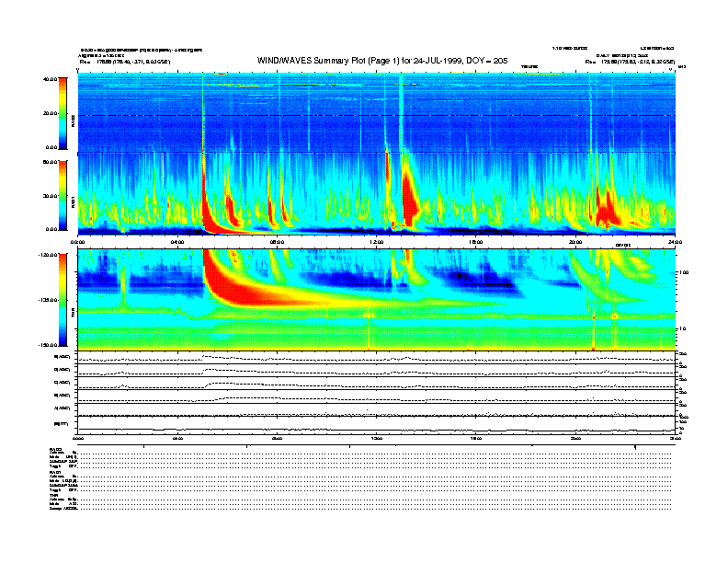The image size is (728, 563).
Task: Click the RAD2 heading in the bottom status listing
Action: [56, 450]
